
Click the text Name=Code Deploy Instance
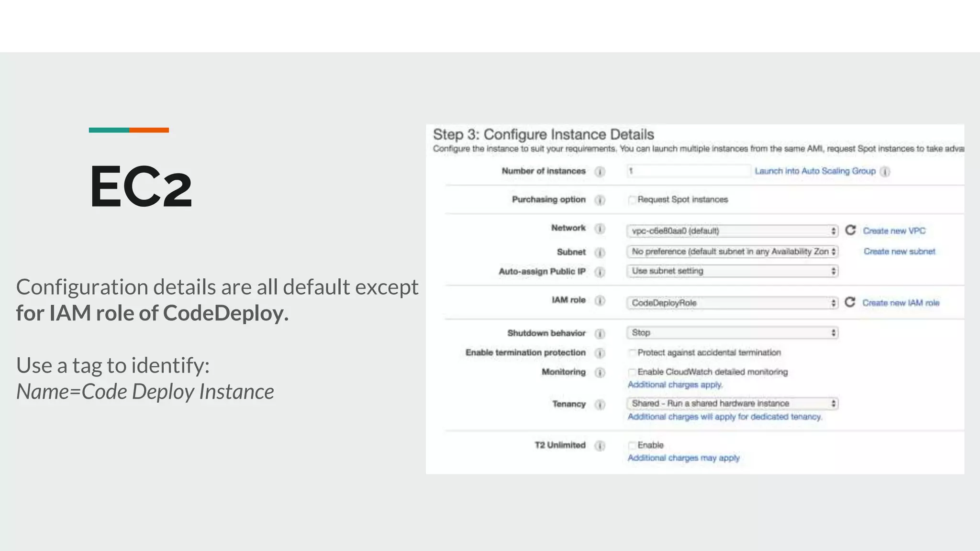pyautogui.click(x=145, y=392)
